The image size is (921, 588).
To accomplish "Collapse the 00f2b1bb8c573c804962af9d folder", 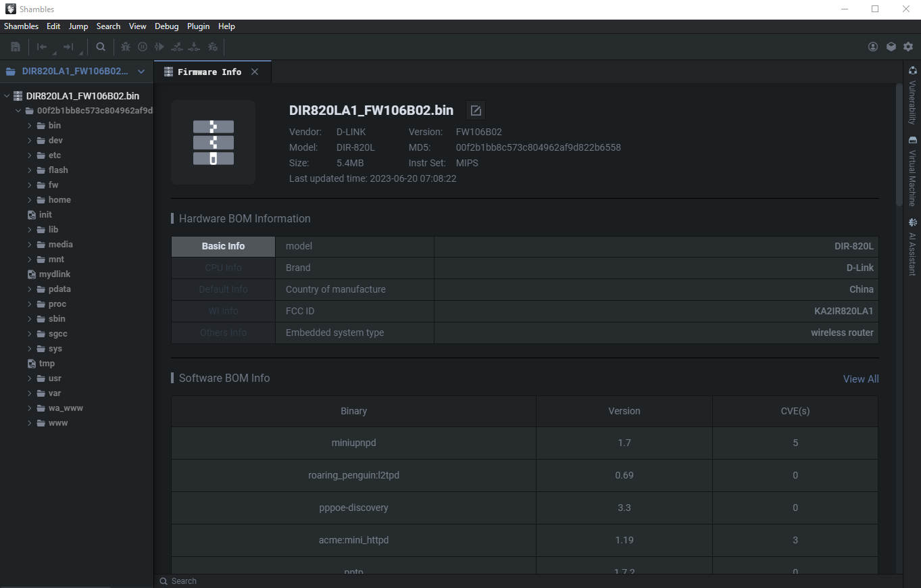I will (18, 111).
